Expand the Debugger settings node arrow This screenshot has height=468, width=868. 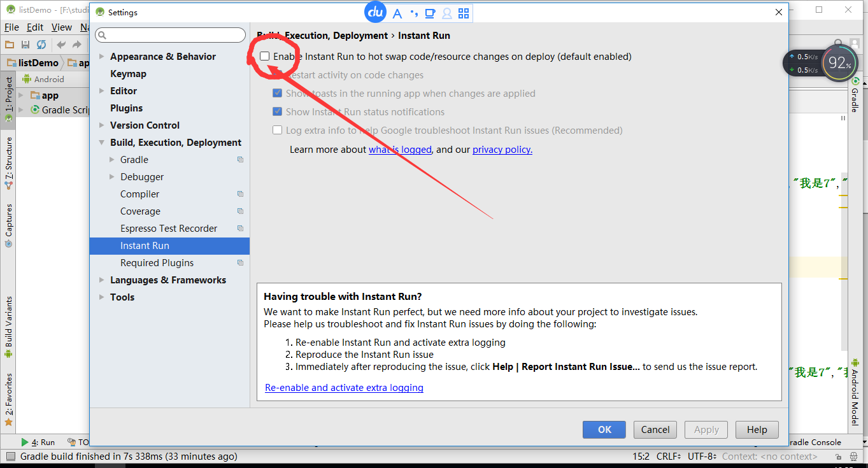coord(112,177)
